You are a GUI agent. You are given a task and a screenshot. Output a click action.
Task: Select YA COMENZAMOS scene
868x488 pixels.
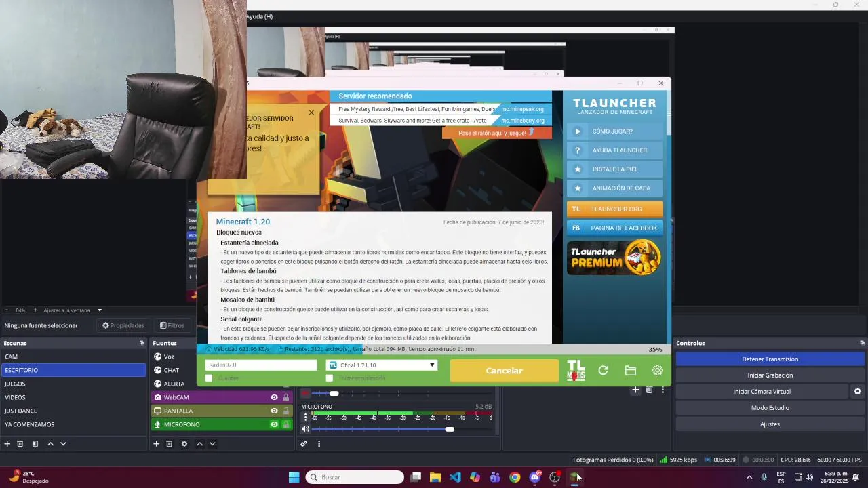coord(73,424)
